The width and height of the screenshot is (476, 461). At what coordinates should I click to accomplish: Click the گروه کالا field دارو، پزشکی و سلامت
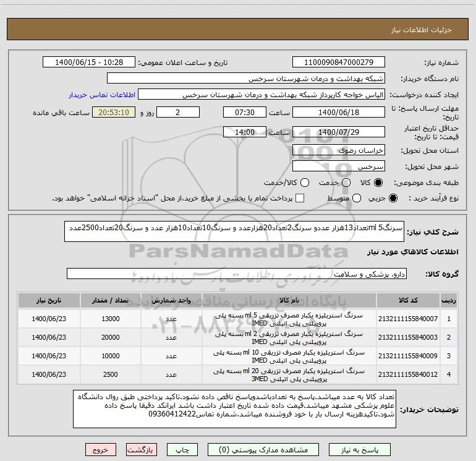point(237,274)
